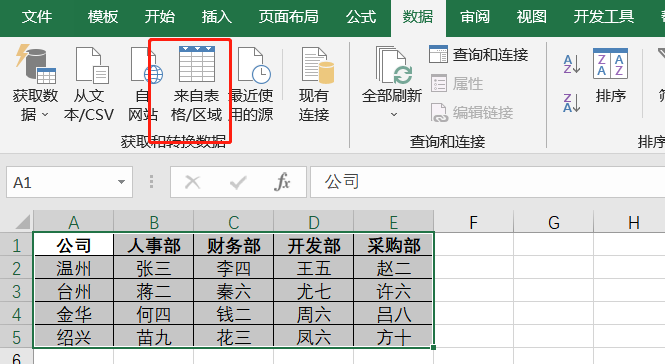Click the select-all corner triangle

[22, 222]
